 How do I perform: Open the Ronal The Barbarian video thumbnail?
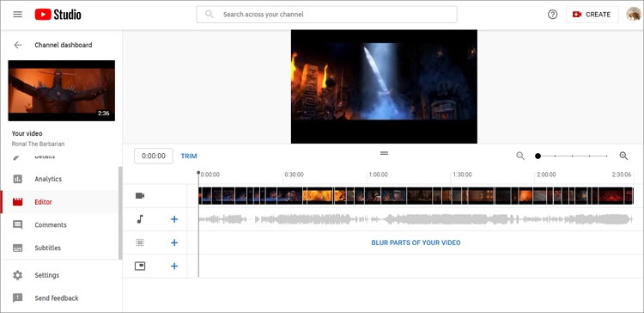click(62, 90)
